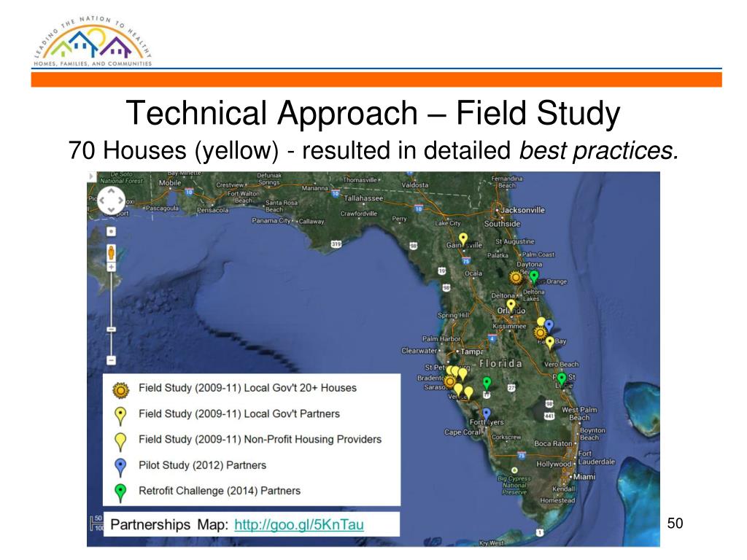Image resolution: width=747 pixels, height=560 pixels.
Task: Pan the map up with the top arrow
Action: (x=111, y=191)
